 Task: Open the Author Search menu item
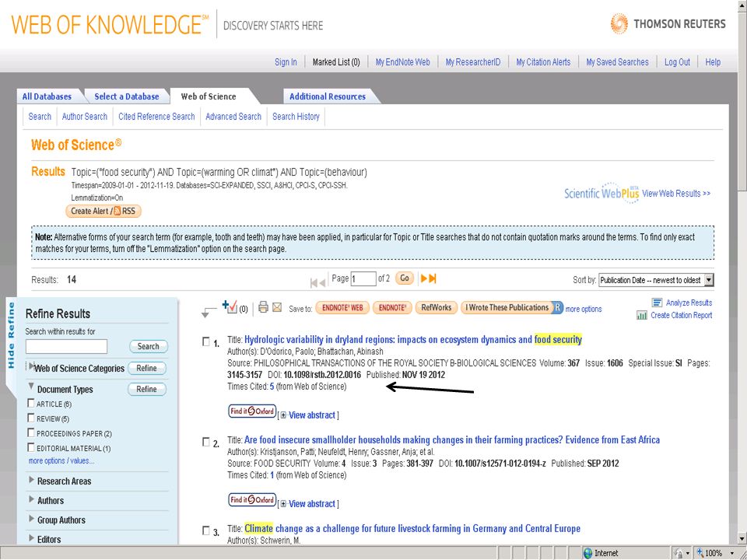pos(84,117)
